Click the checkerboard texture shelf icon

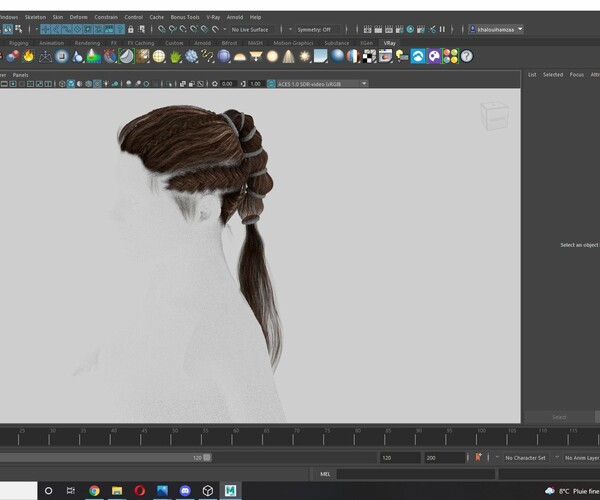coord(369,57)
